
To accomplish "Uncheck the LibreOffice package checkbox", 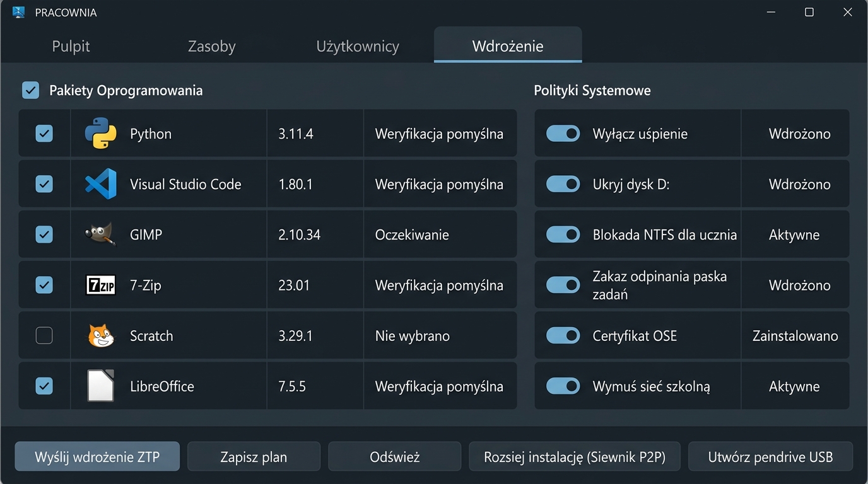I will (x=44, y=386).
